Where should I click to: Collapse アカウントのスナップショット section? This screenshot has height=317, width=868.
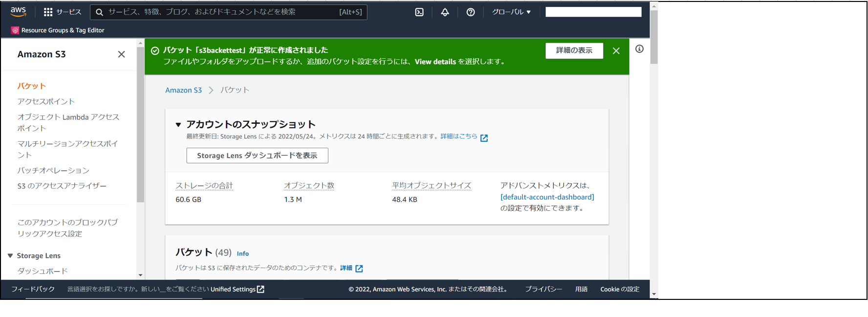(178, 125)
